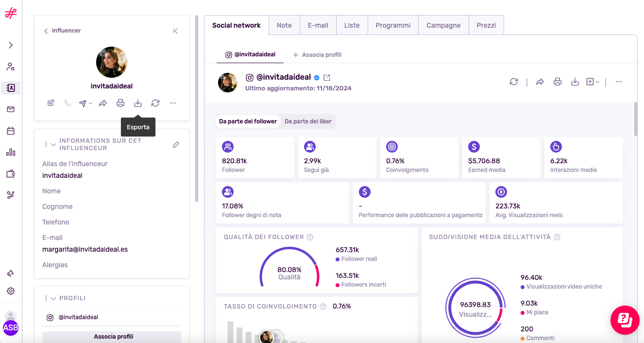Select the @invitadaideal Instagram profile subtab
The width and height of the screenshot is (644, 343).
[250, 54]
